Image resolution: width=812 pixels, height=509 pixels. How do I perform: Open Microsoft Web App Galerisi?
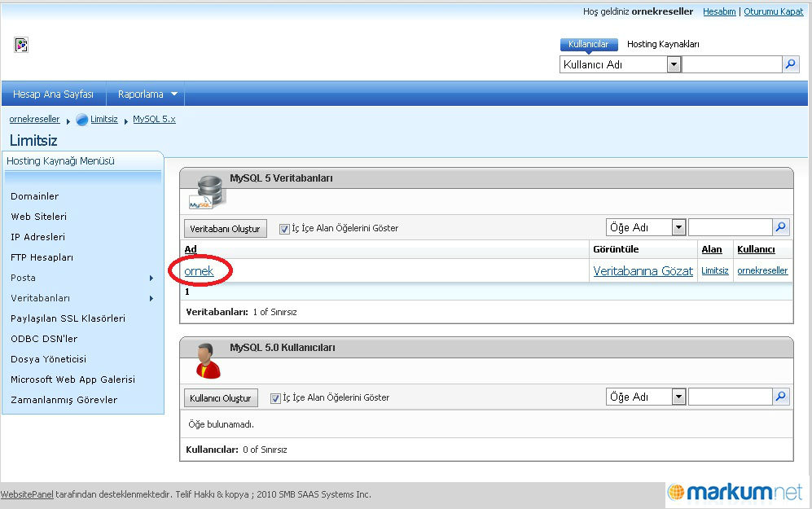pos(73,380)
